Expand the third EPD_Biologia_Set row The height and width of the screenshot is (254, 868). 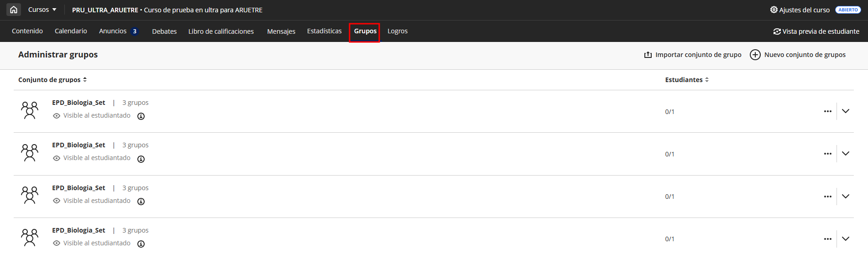click(x=846, y=197)
